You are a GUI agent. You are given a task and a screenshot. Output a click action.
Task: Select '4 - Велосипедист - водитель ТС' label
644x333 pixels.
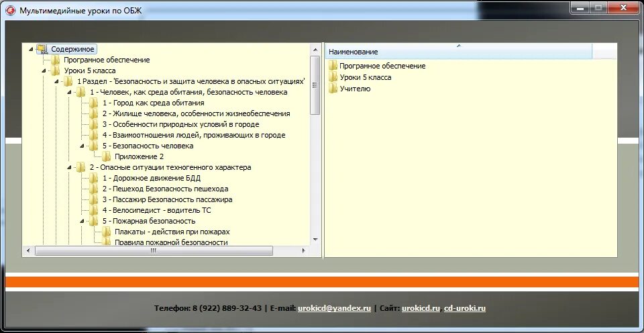[157, 210]
